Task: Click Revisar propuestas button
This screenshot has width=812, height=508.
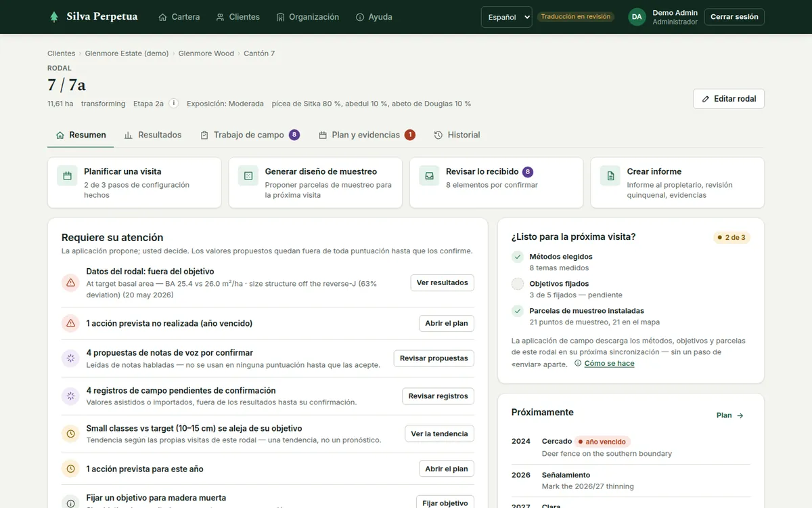Action: coord(434,358)
